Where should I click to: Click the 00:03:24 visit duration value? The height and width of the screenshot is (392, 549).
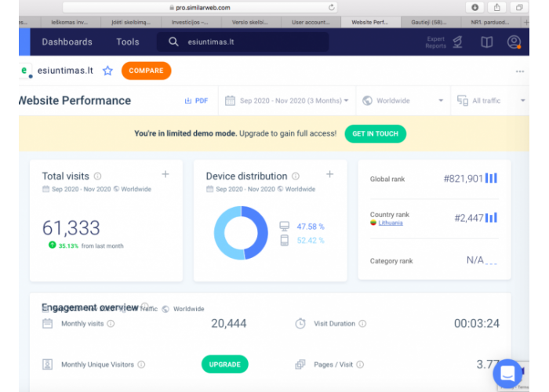pos(477,323)
